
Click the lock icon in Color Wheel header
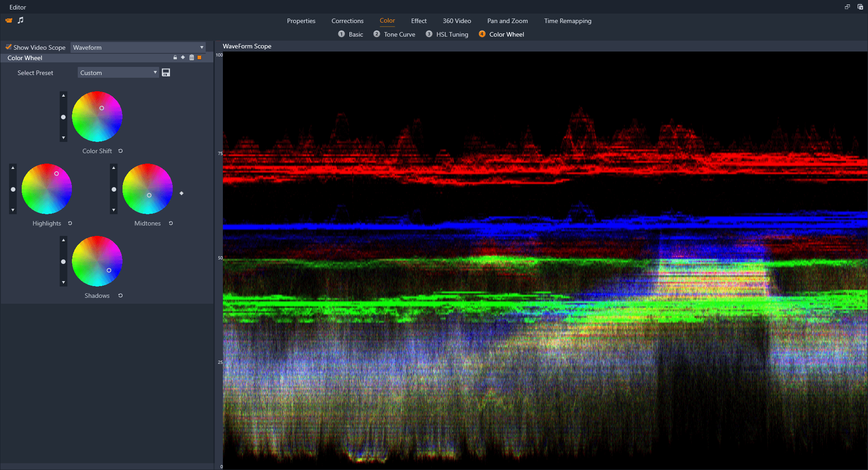[175, 57]
